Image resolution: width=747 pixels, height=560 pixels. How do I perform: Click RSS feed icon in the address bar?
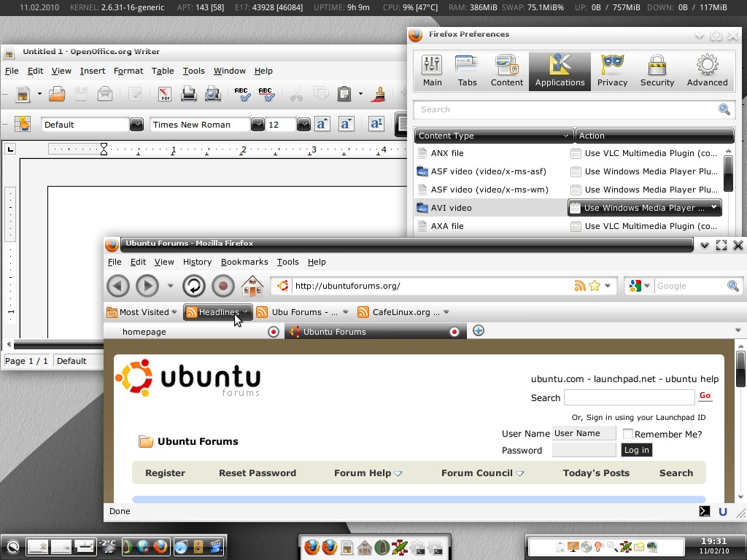pos(580,286)
